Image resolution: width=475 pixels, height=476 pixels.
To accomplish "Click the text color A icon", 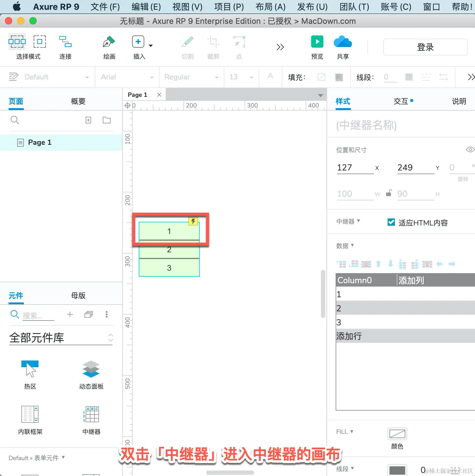I will [x=270, y=76].
